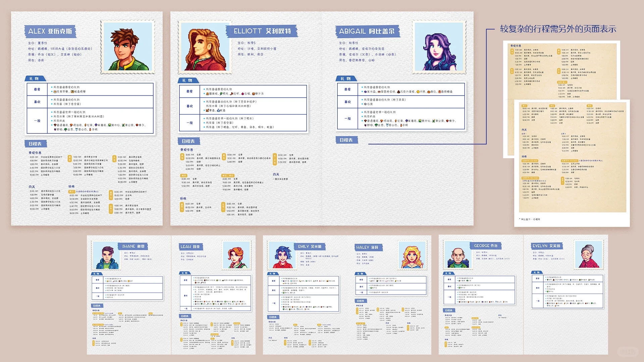Image resolution: width=644 pixels, height=362 pixels.
Task: Click 特殊 heading in Elliott's schedule
Action: pyautogui.click(x=183, y=199)
